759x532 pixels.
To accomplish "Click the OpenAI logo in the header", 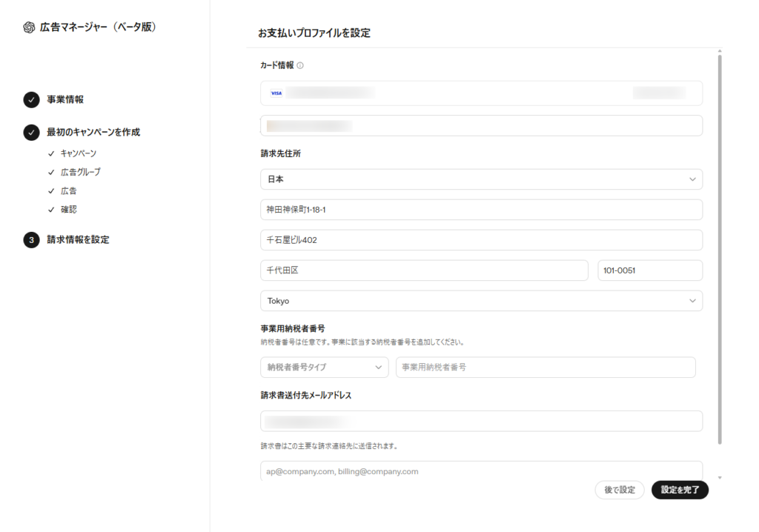I will (29, 27).
